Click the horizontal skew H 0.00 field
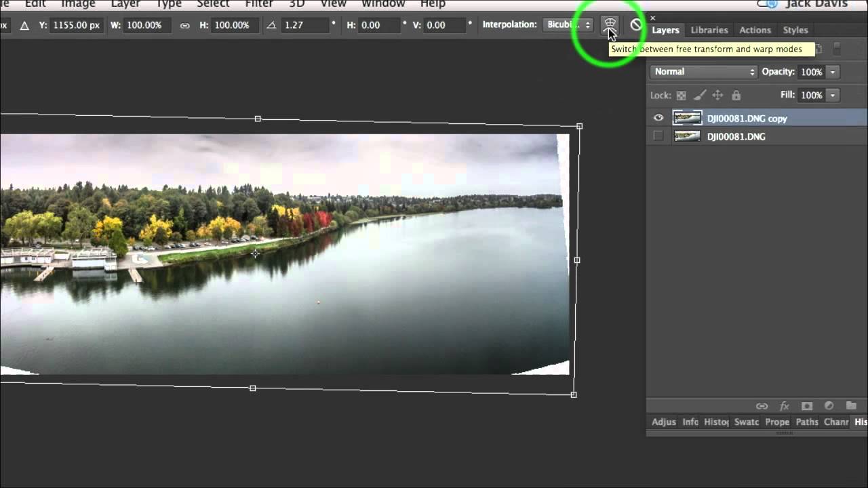 [x=380, y=25]
